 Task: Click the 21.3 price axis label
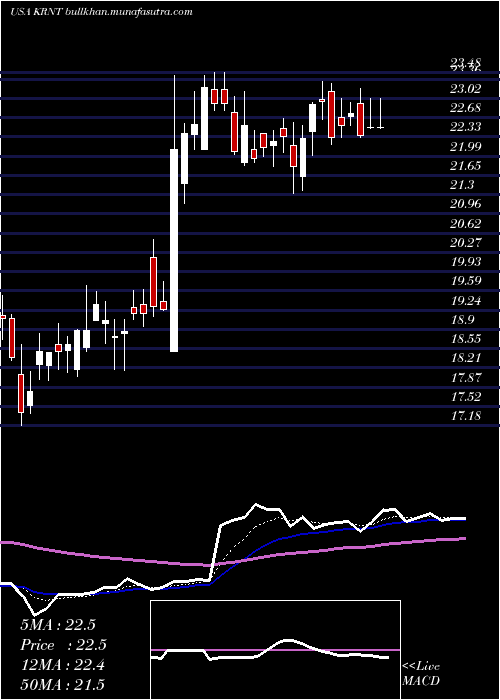[462, 185]
